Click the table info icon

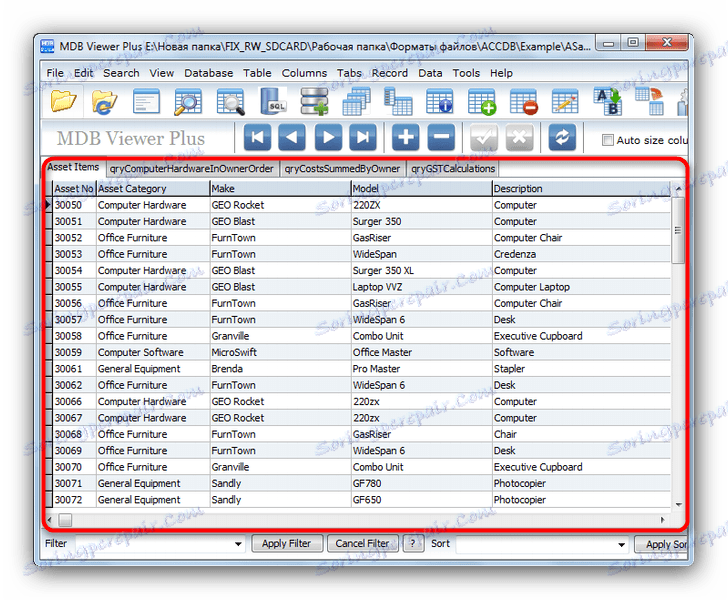(439, 102)
